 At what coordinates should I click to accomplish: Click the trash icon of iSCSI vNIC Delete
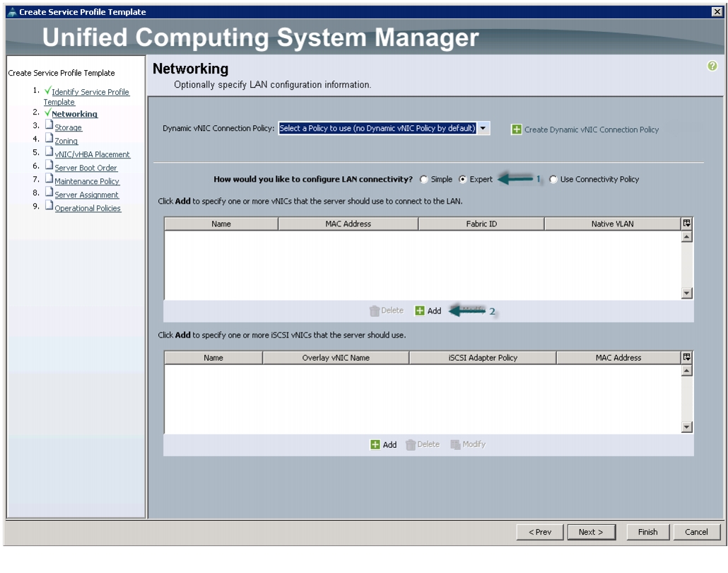(x=411, y=445)
